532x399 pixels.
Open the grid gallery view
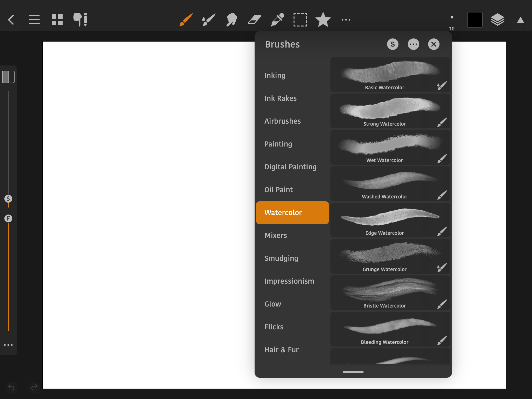[57, 20]
